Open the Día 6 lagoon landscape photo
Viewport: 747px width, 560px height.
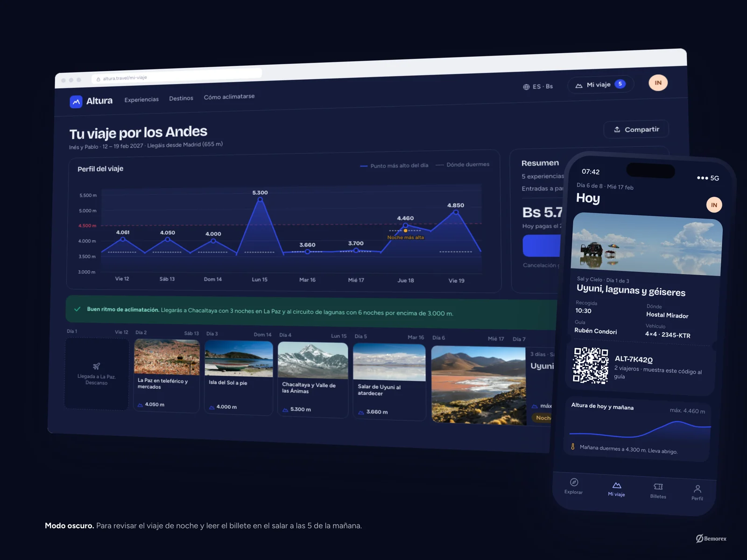pos(479,385)
